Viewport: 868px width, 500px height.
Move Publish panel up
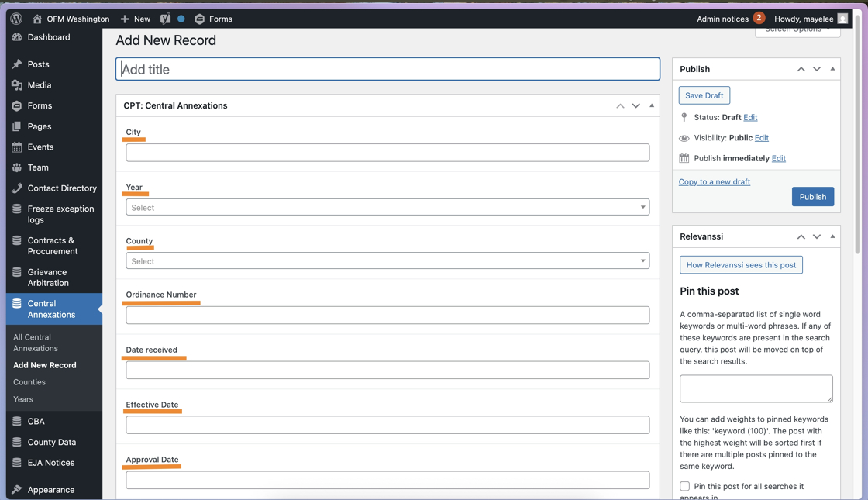(x=801, y=69)
